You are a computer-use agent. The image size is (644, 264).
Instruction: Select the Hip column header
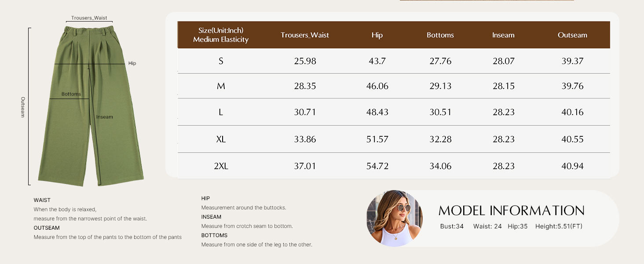[x=377, y=35]
